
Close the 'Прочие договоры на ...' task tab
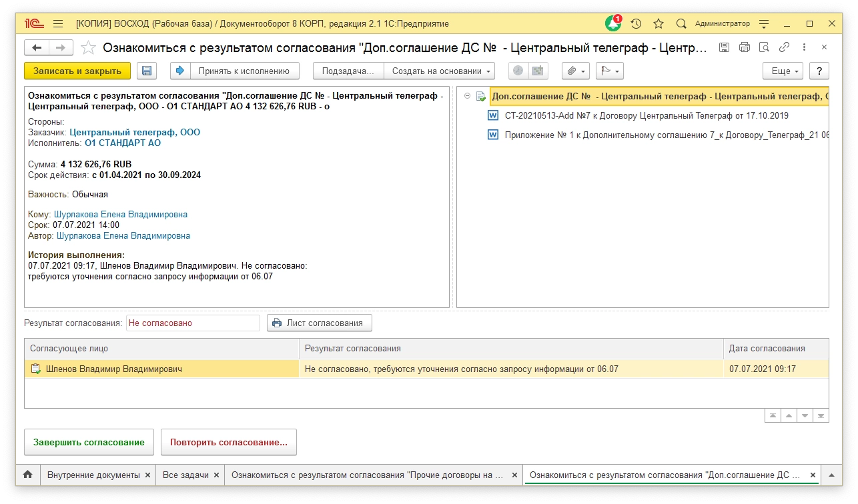pyautogui.click(x=514, y=475)
